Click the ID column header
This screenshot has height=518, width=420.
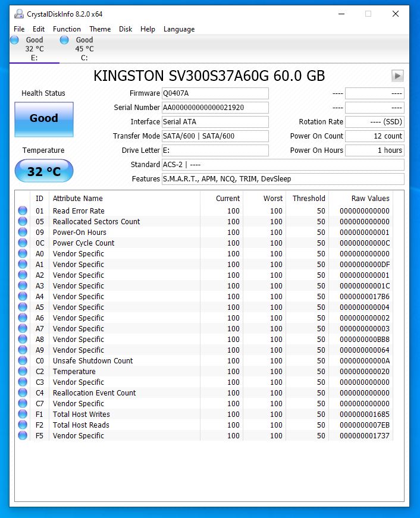click(x=39, y=198)
